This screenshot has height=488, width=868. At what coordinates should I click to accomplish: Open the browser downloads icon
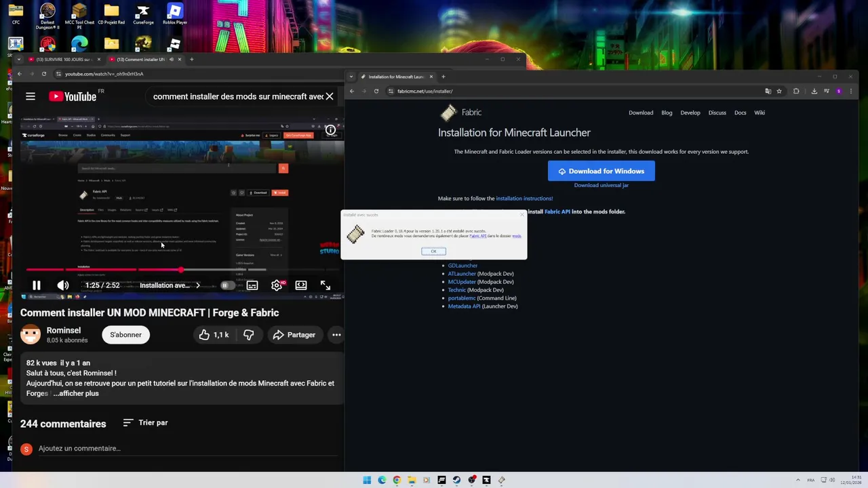click(x=814, y=91)
